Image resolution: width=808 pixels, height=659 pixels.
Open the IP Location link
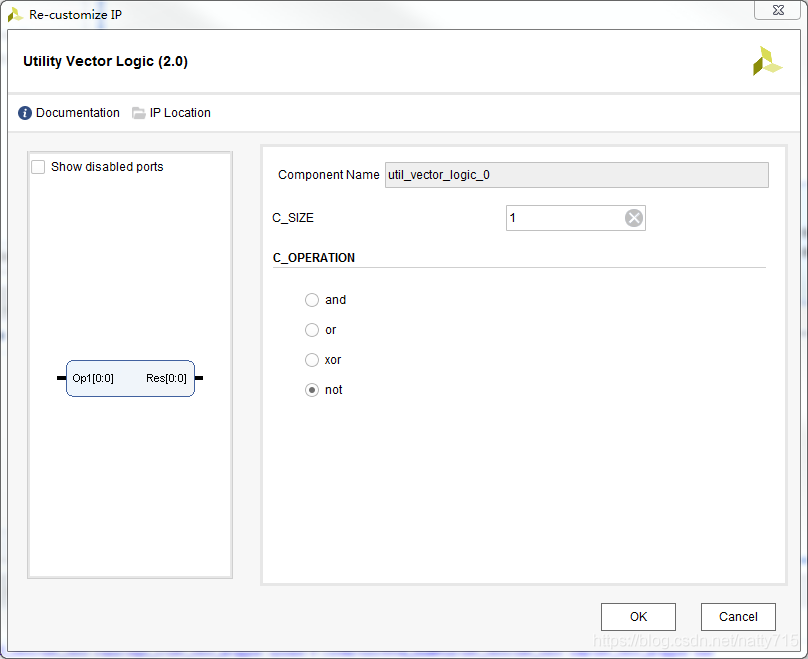point(180,113)
